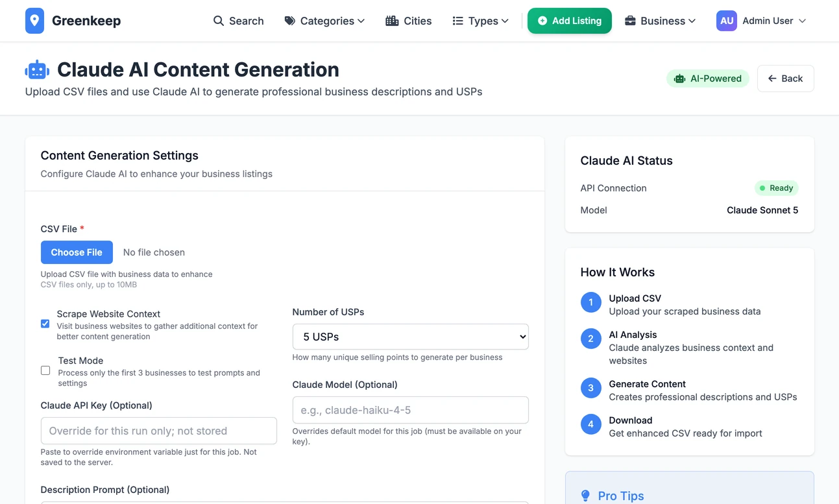
Task: Click the step 4 circle for Download
Action: pyautogui.click(x=590, y=424)
